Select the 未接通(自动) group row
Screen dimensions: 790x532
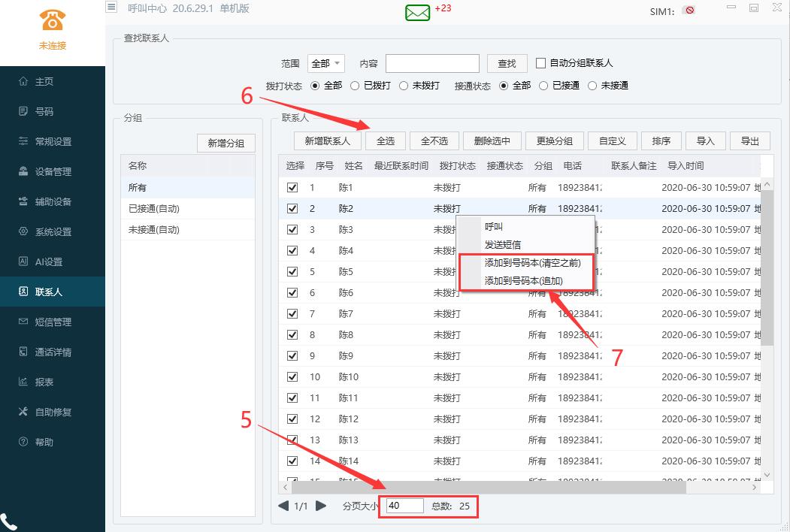(x=188, y=230)
